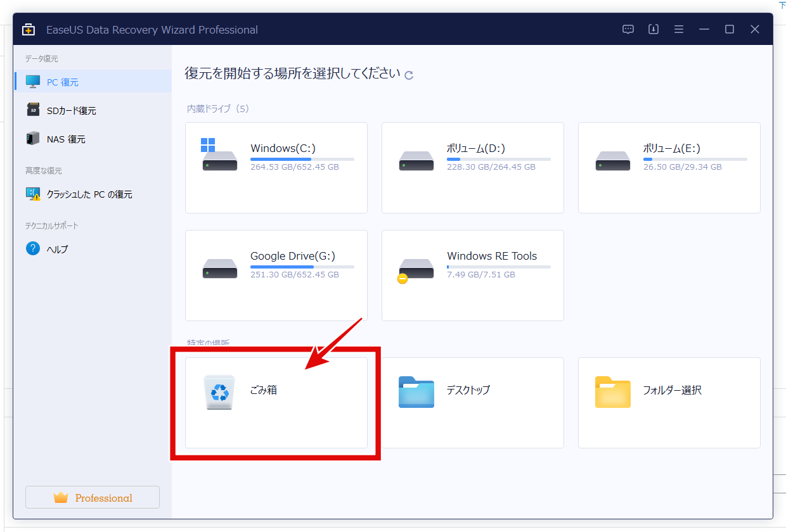Click the 26.50 GB/29.34 GB text
The height and width of the screenshot is (532, 786).
coord(683,167)
